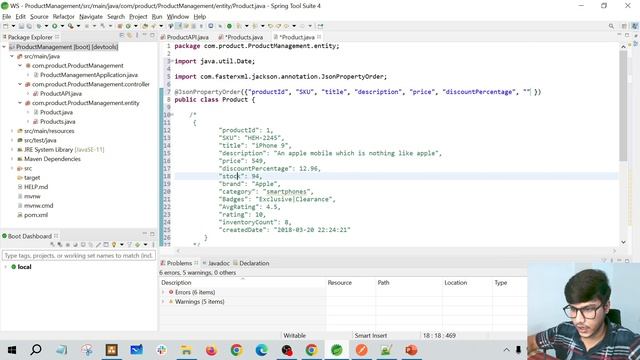Viewport: 640px width, 360px height.
Task: Click the Boot Dashboard tab
Action: click(29, 236)
